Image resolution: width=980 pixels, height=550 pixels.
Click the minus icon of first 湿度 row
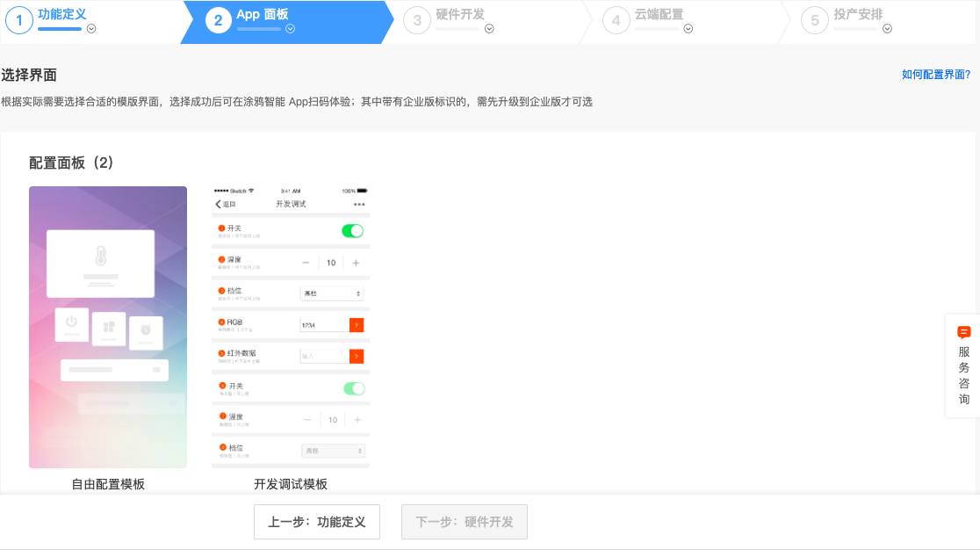tap(306, 263)
